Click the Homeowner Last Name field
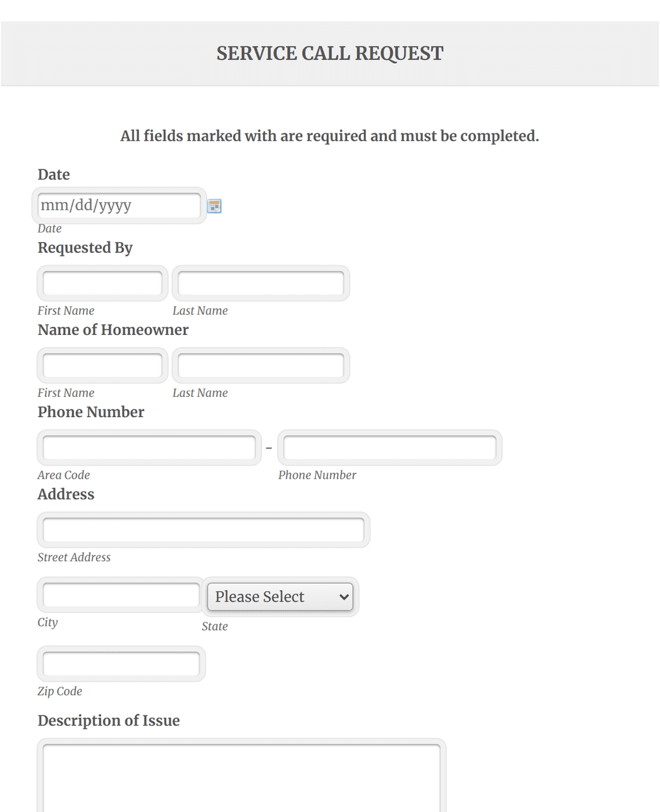This screenshot has width=660, height=812. tap(260, 365)
